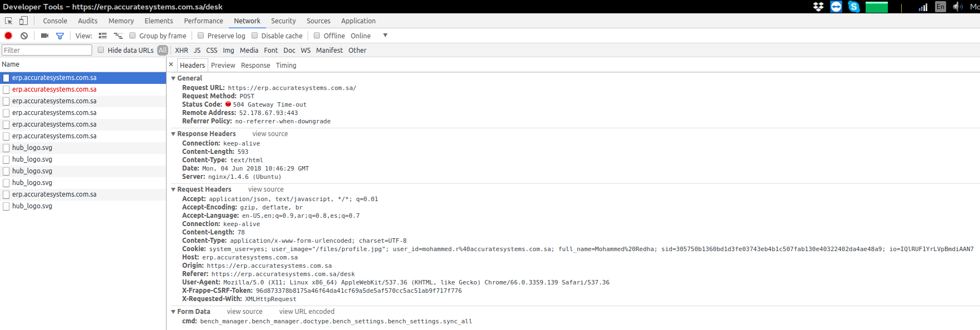
Task: Check the Offline checkbox
Action: [317, 36]
